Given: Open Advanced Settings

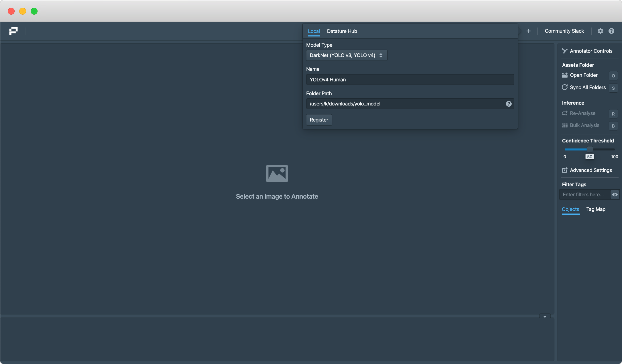Looking at the screenshot, I should click(587, 170).
